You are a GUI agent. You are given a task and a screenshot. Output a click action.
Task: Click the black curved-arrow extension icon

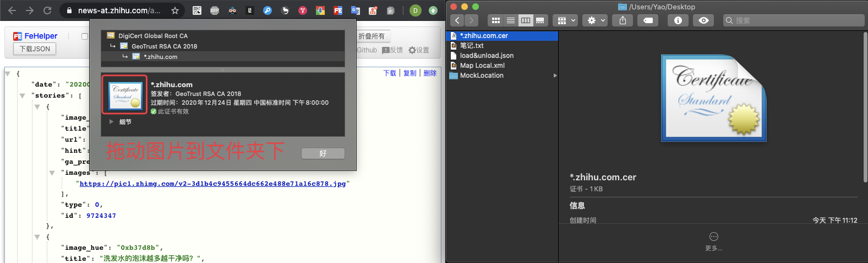[285, 10]
